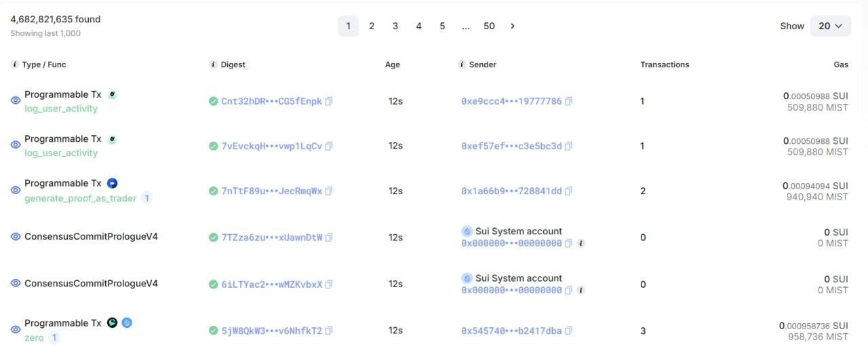Image resolution: width=868 pixels, height=355 pixels.
Task: Toggle eye preview for first log_user_activity row
Action: 16,100
